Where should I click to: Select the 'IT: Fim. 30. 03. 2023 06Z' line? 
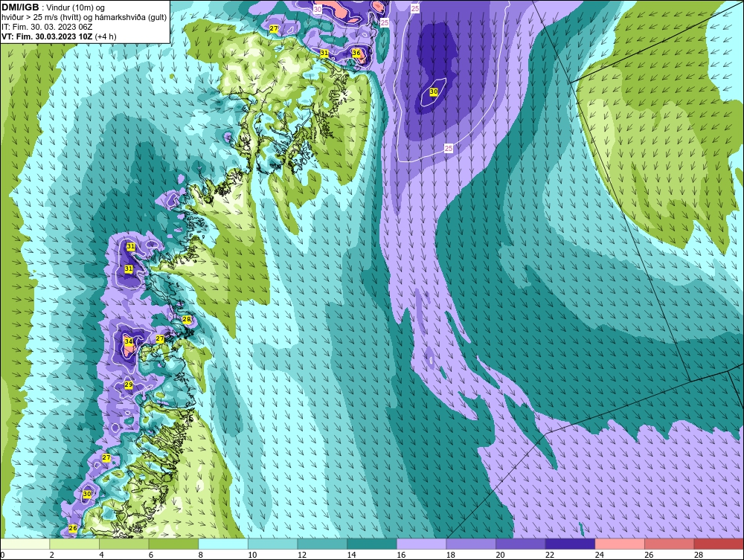pos(47,27)
